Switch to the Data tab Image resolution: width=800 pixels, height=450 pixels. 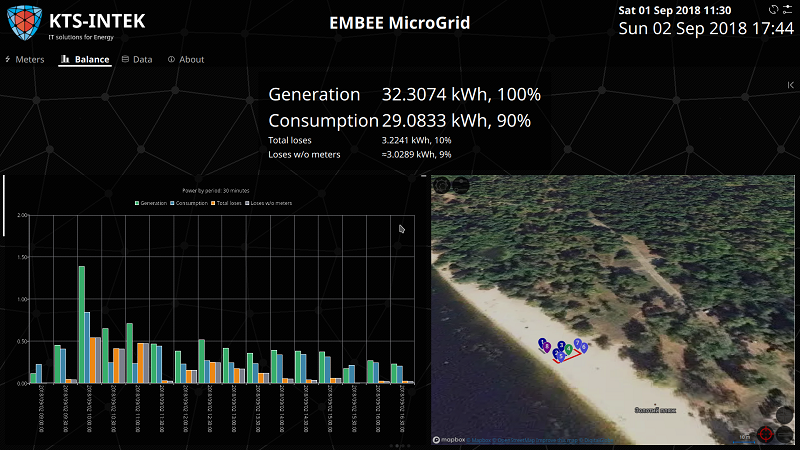click(x=137, y=59)
